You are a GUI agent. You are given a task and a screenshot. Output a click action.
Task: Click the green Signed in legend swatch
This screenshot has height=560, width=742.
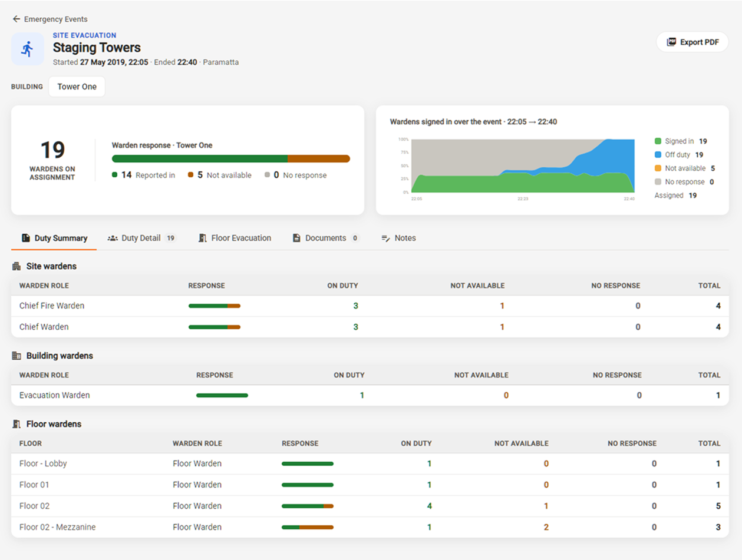(658, 141)
